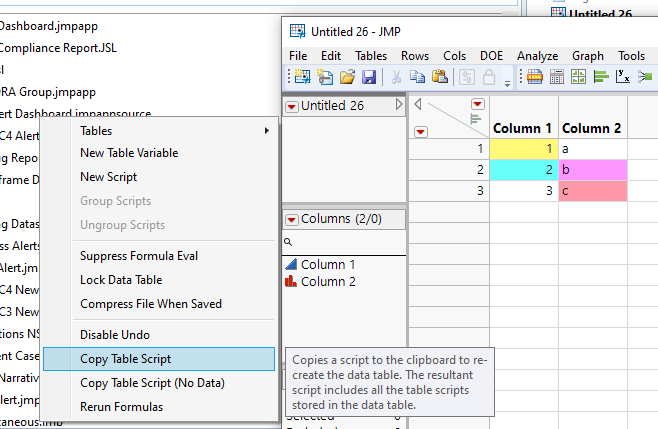The width and height of the screenshot is (658, 429).
Task: Expand the arrow right of Untitled 26 panel
Action: point(399,105)
